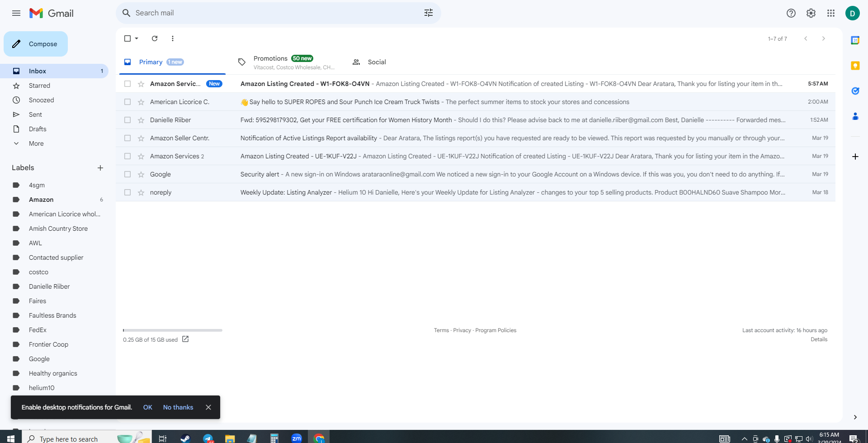Screen dimensions: 868x443
Task: Compose a new email
Action: [36, 44]
